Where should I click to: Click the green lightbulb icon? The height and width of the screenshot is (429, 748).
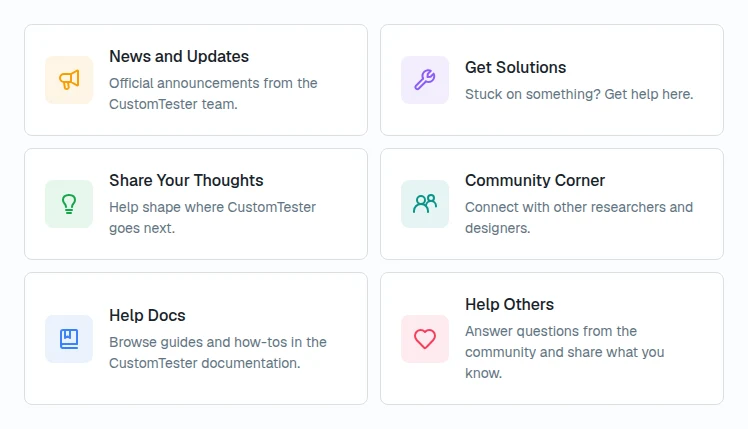coord(69,204)
